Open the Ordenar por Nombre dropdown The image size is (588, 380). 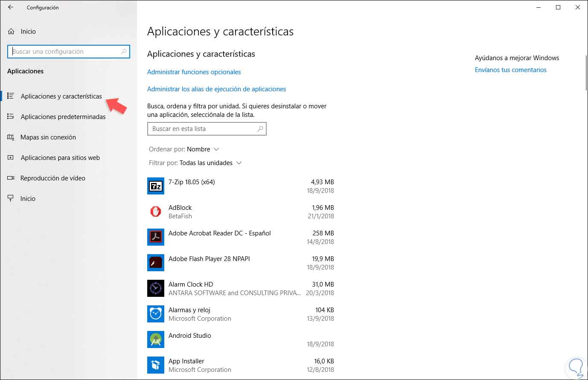[x=203, y=149]
